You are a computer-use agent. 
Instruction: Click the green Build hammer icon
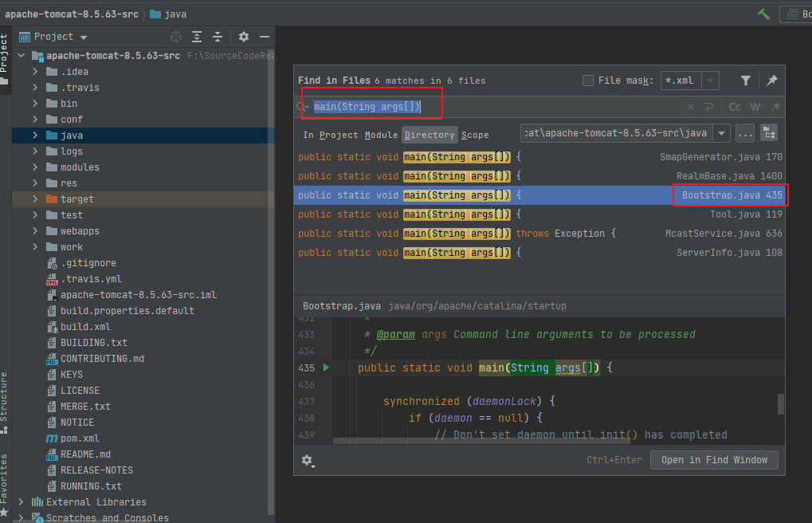763,14
